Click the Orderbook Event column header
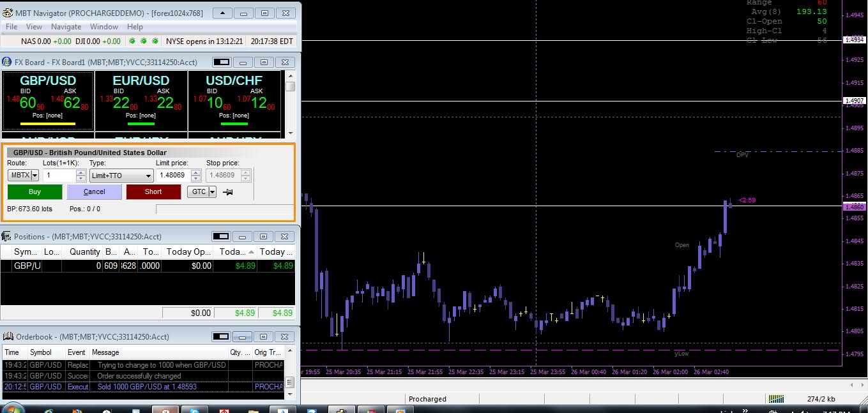Screen dimensions: 868x413 [76, 352]
